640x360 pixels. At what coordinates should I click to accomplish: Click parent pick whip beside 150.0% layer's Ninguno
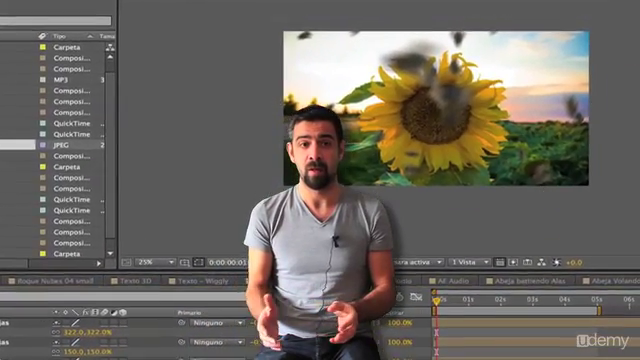[182, 342]
